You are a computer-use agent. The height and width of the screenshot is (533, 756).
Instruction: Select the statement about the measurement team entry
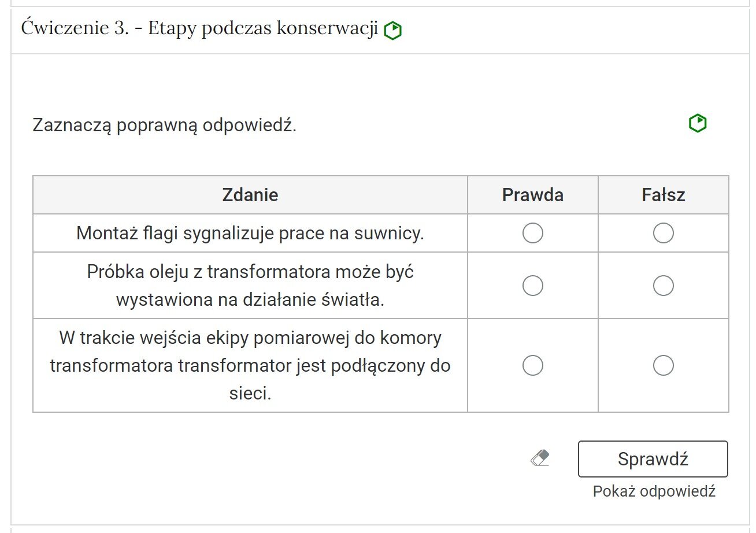pos(250,365)
